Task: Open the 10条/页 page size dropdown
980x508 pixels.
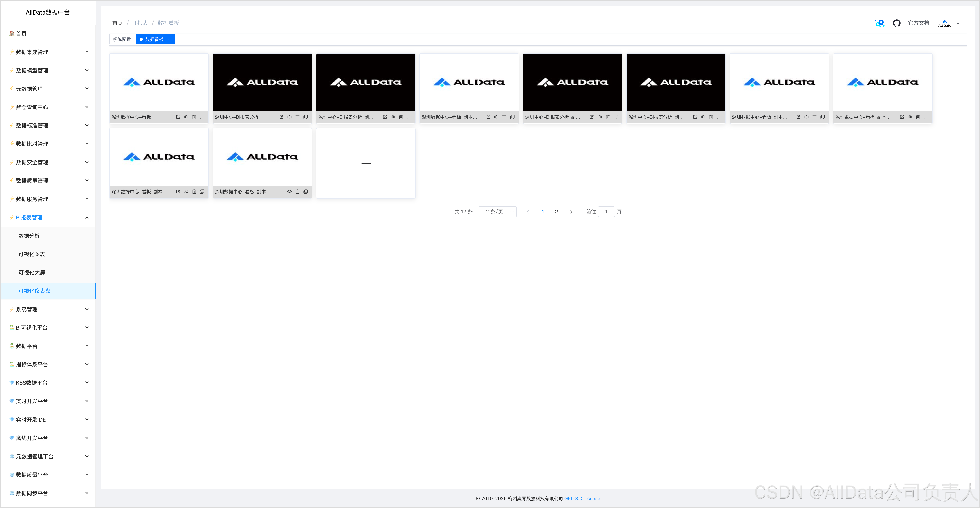Action: point(498,212)
